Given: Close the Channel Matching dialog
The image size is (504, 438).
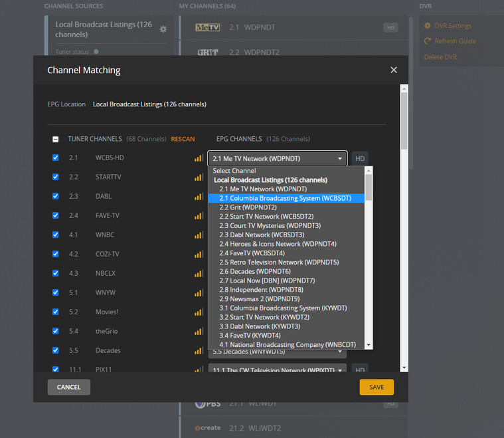Looking at the screenshot, I should (x=393, y=70).
